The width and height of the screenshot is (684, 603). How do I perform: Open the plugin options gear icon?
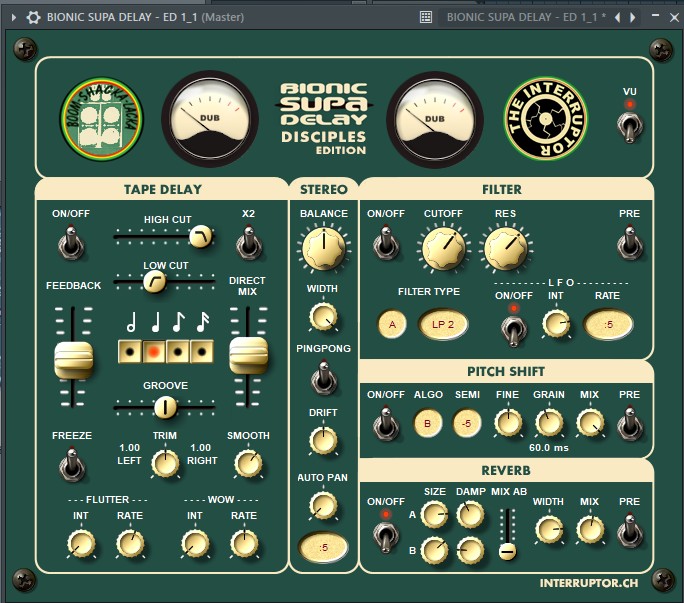point(33,17)
